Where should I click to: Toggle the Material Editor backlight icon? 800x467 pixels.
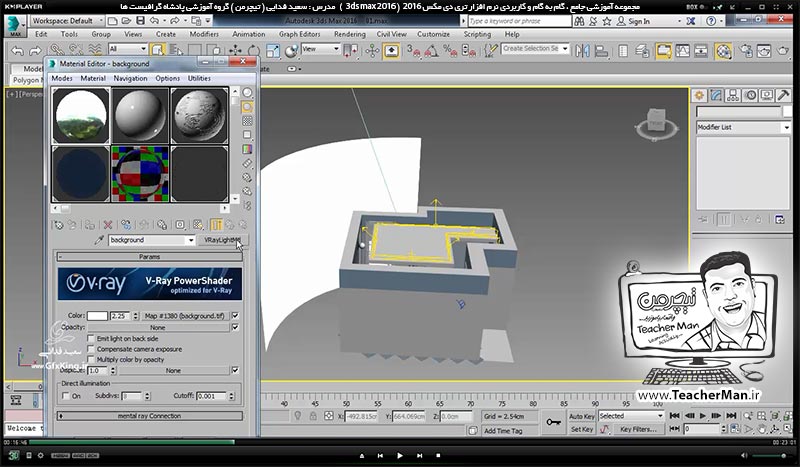coord(247,107)
